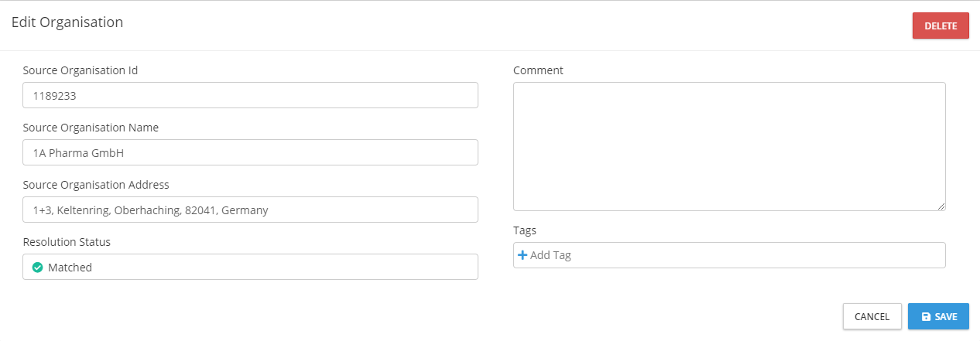Click the SAVE button label
The width and height of the screenshot is (980, 341).
pyautogui.click(x=946, y=316)
